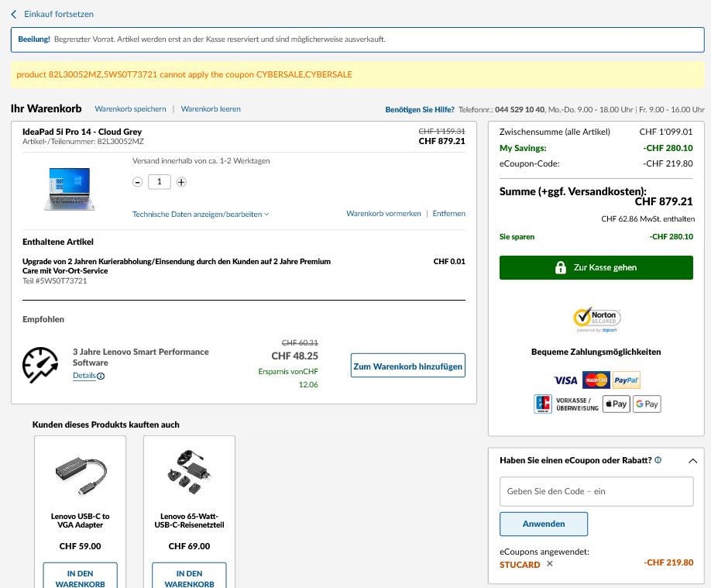Click the eCoupon info icon

(658, 460)
